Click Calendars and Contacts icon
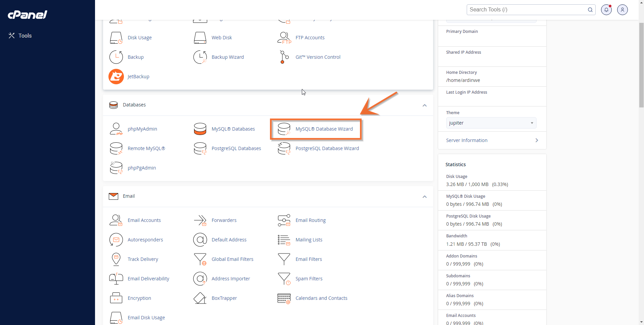 tap(284, 298)
